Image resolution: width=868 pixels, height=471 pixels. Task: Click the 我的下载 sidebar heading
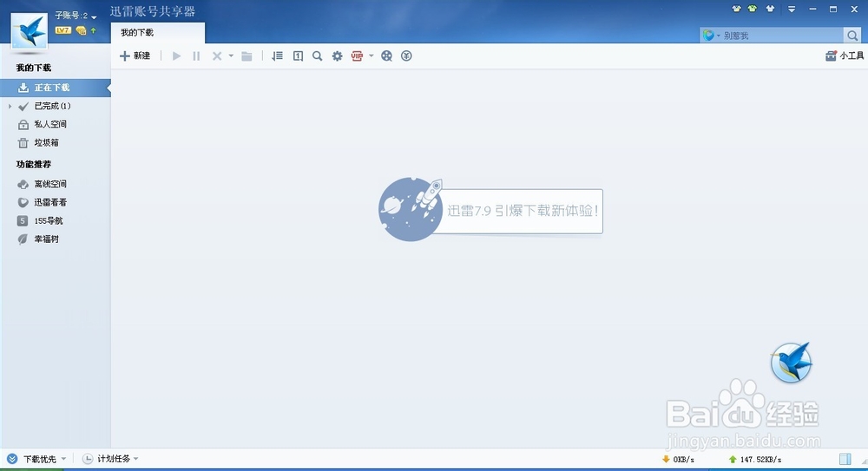pos(34,68)
